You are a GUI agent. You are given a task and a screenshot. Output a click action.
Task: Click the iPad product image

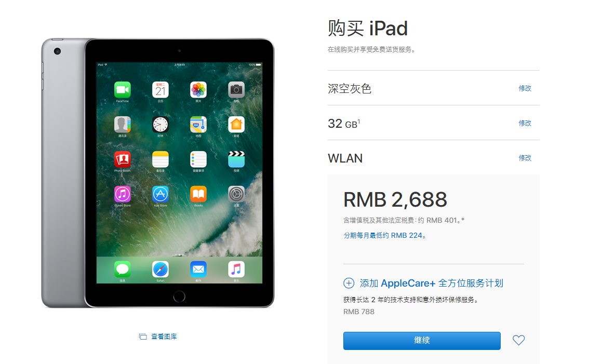click(158, 173)
